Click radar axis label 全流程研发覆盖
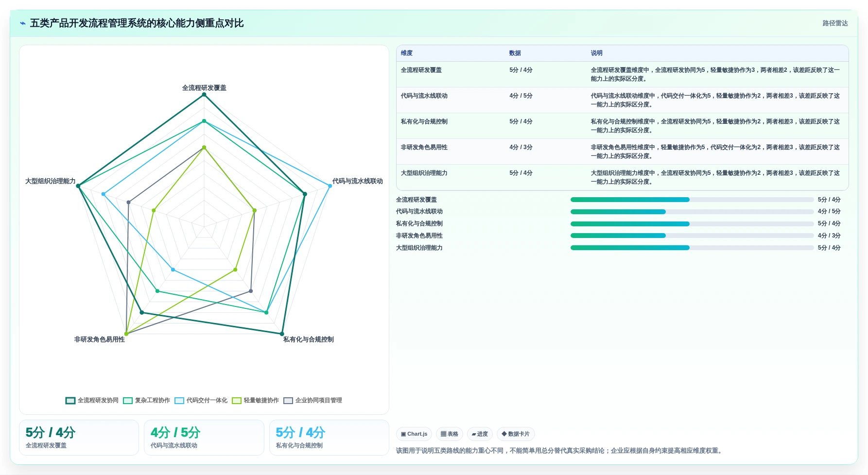 [x=204, y=88]
